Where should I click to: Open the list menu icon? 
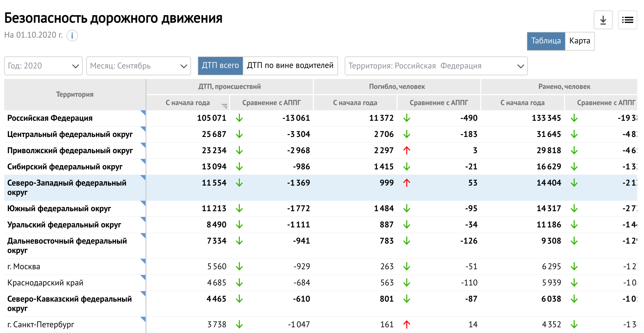coord(627,20)
